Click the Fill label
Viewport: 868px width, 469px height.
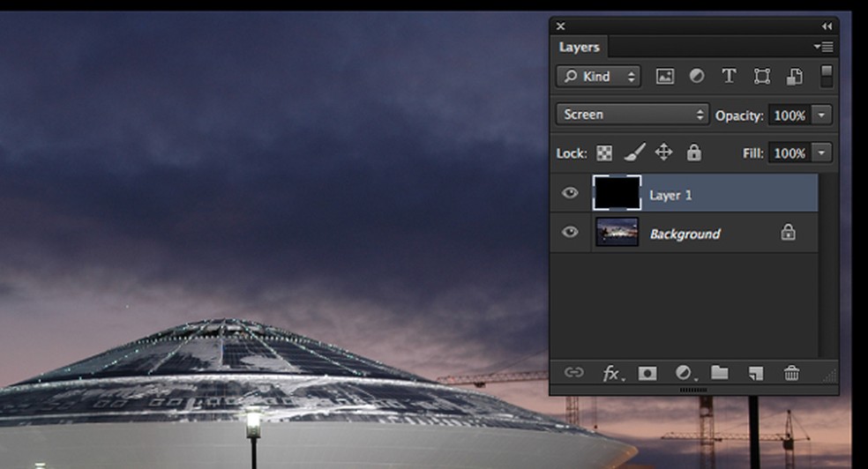[x=752, y=153]
